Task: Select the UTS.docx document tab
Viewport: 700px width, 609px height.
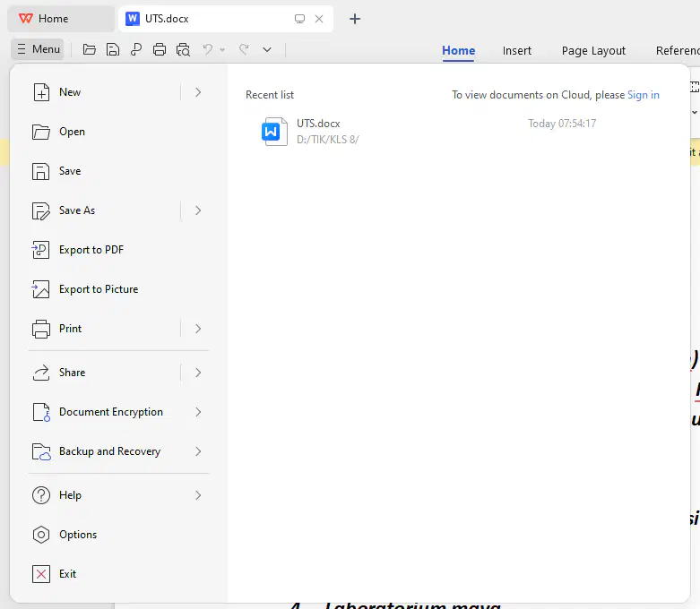Action: tap(226, 19)
